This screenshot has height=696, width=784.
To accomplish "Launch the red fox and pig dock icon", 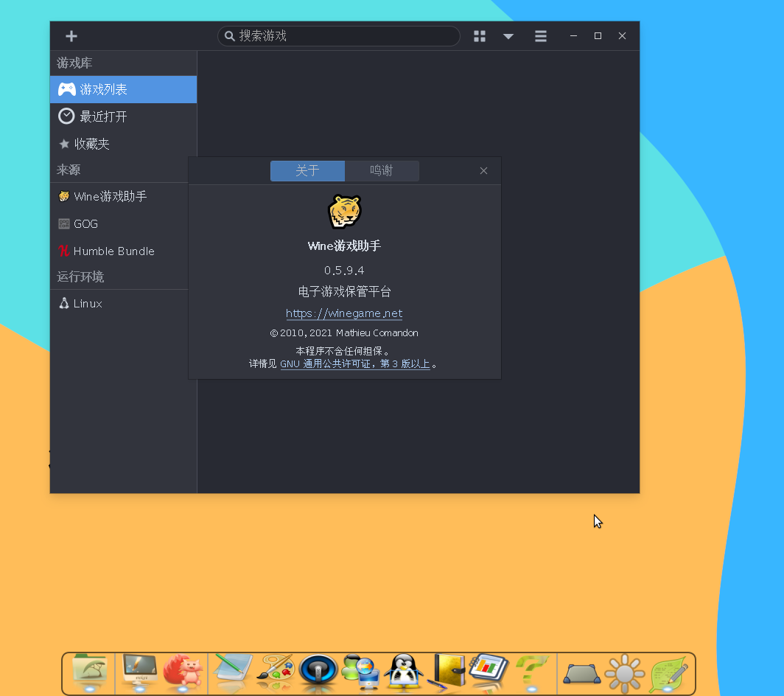I will (183, 670).
